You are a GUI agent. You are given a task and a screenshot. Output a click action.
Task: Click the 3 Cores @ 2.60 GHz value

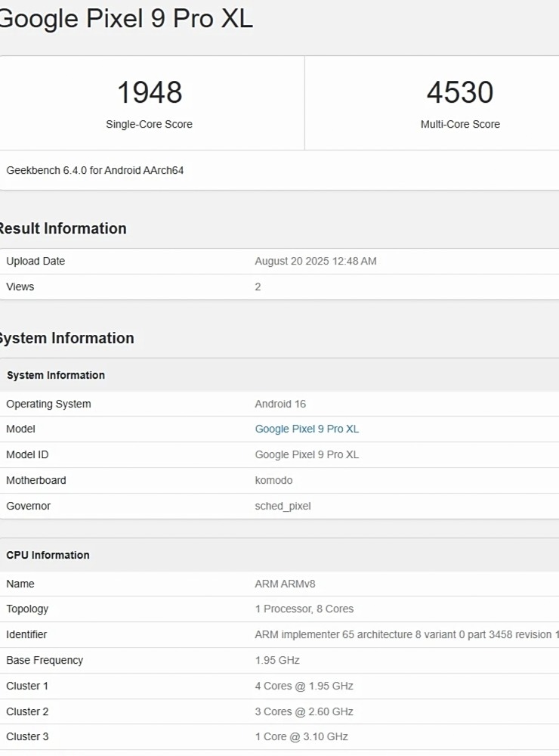pyautogui.click(x=304, y=711)
